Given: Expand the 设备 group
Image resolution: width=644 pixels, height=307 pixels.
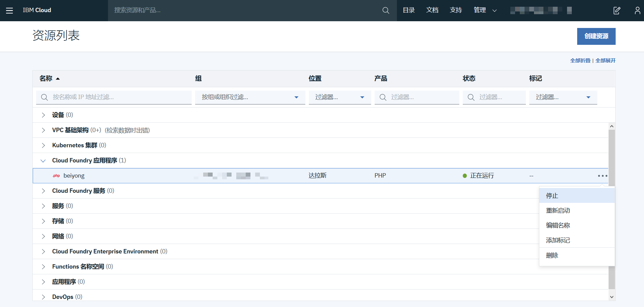Looking at the screenshot, I should click(x=43, y=115).
